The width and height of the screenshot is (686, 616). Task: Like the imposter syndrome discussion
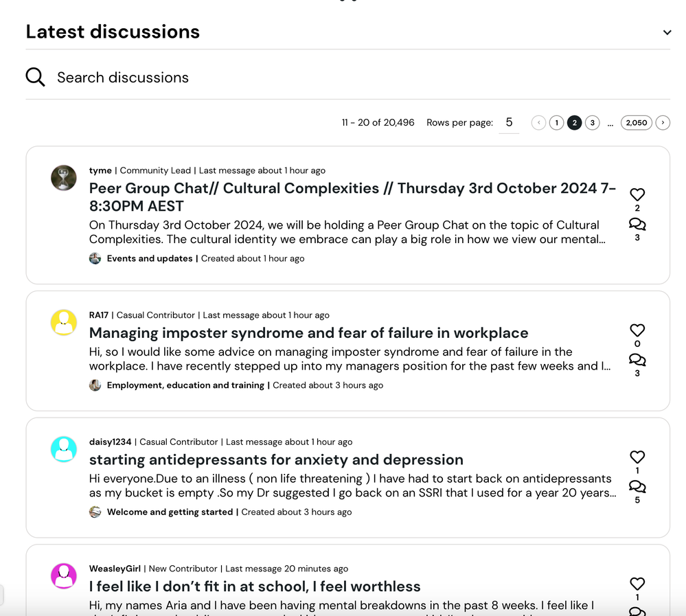pos(637,330)
